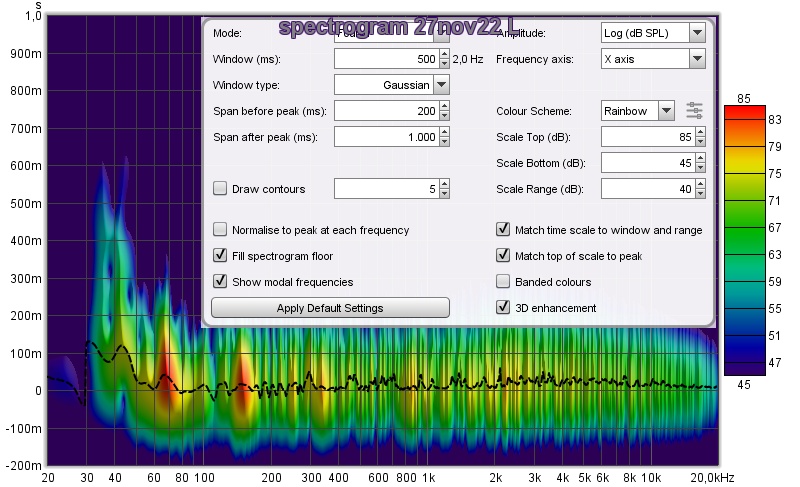Open colour scheme customization sliders icon
Viewport: 800px width, 487px height.
[x=694, y=111]
